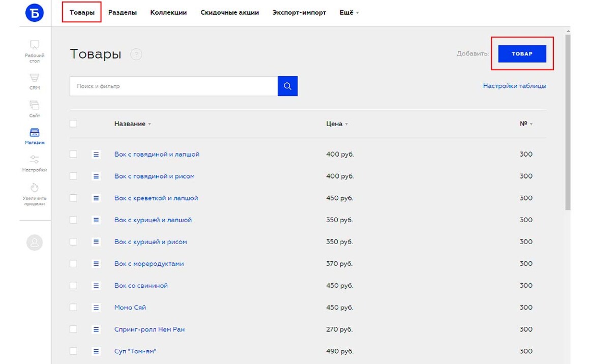Open product Вок со свининой
The width and height of the screenshot is (590, 364).
[x=141, y=285]
